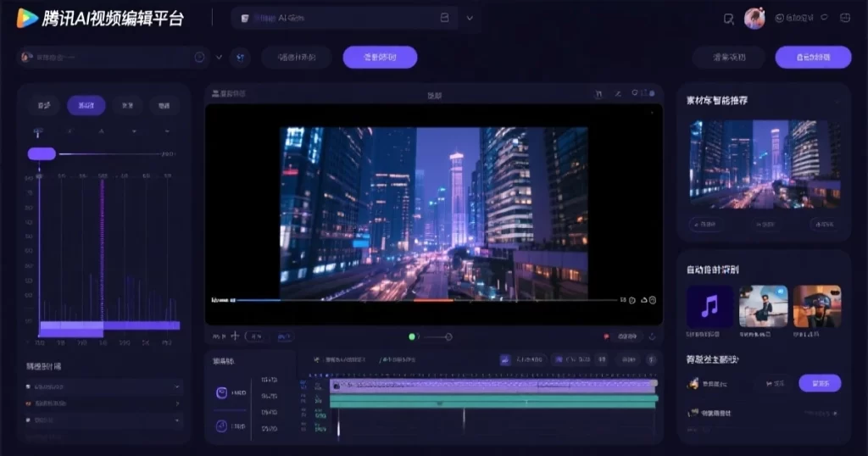Switch to the highlighted purple tab in left panel

tap(86, 105)
